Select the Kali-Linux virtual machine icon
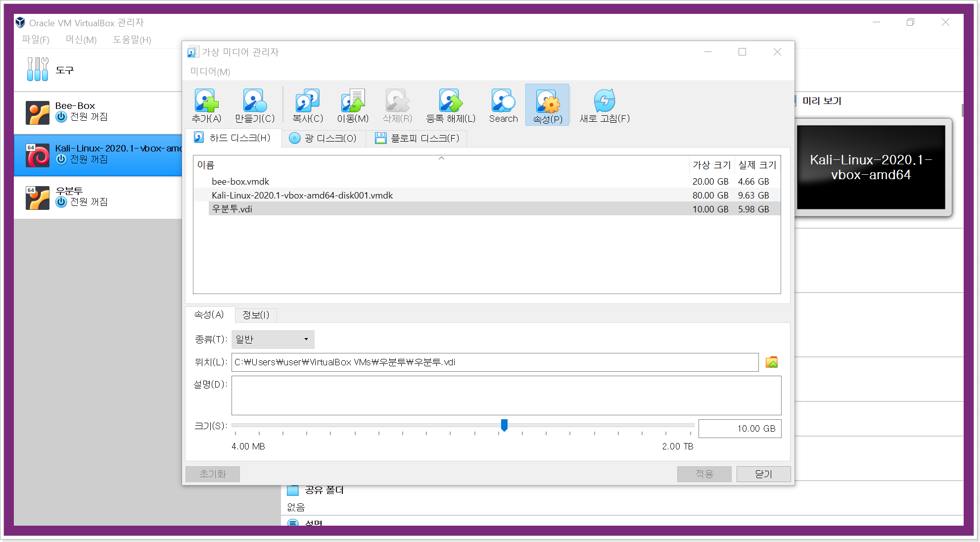The width and height of the screenshot is (980, 542). (38, 155)
